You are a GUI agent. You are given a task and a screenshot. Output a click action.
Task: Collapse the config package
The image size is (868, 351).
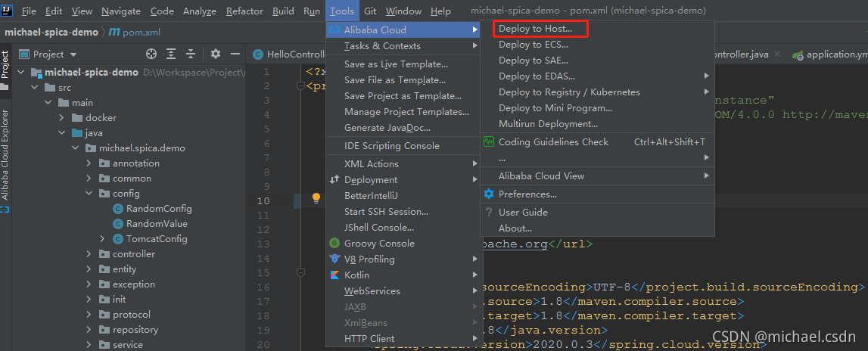[x=89, y=194]
